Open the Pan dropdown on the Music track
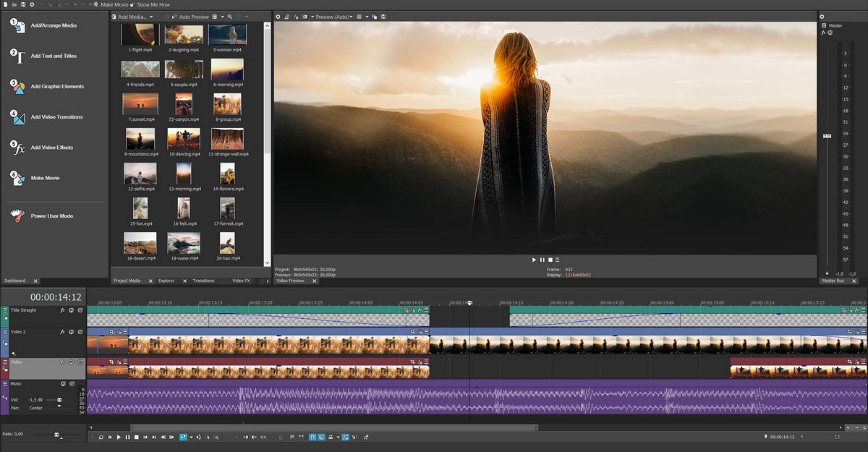Image resolution: width=868 pixels, height=452 pixels. point(59,407)
